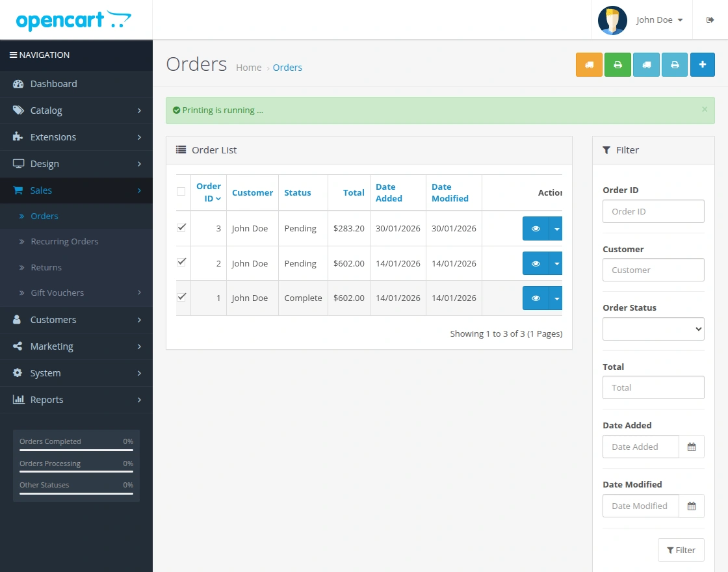This screenshot has width=728, height=572.
Task: Uncheck the checkbox for order 1
Action: tap(181, 297)
